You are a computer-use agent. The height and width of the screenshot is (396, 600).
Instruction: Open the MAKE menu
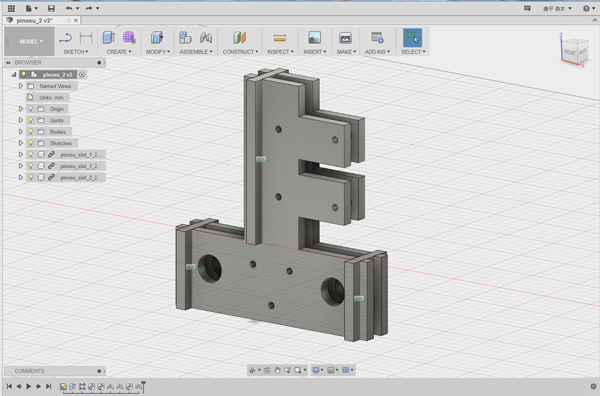point(346,52)
